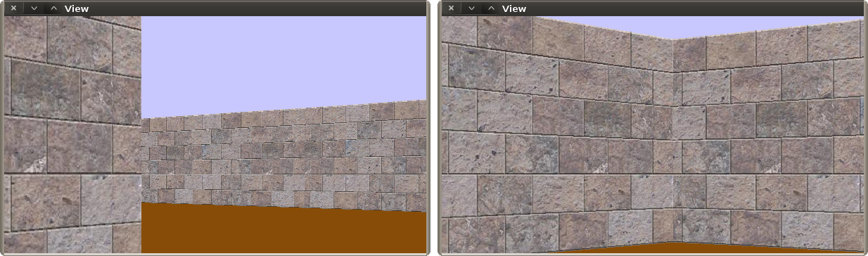The image size is (868, 256).
Task: Close the right View window
Action: pyautogui.click(x=452, y=8)
